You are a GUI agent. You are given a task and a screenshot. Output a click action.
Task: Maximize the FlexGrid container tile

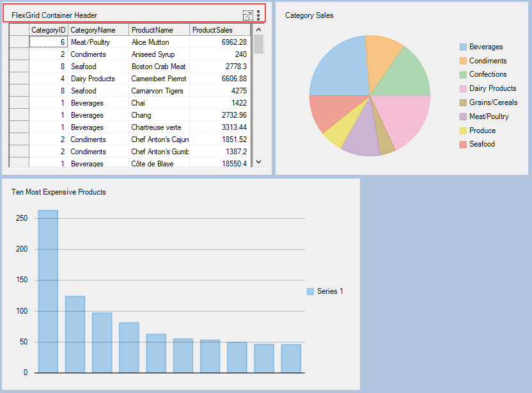tap(247, 15)
